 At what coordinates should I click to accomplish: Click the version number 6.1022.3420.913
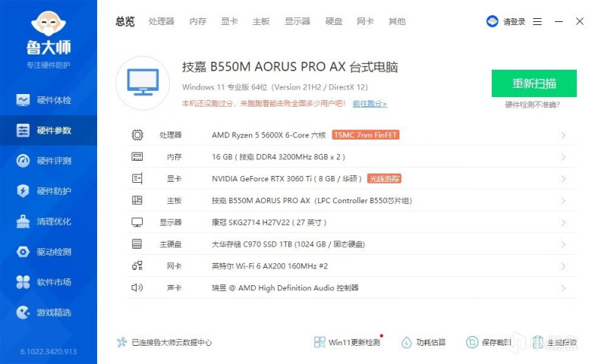click(49, 352)
